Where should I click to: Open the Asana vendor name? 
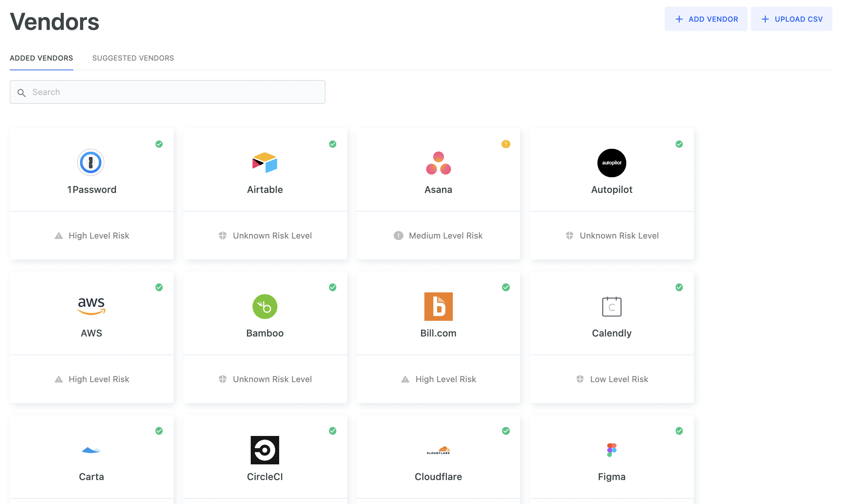click(438, 190)
